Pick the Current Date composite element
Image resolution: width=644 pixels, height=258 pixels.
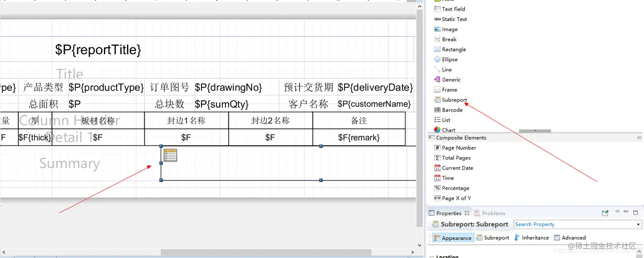click(x=454, y=168)
